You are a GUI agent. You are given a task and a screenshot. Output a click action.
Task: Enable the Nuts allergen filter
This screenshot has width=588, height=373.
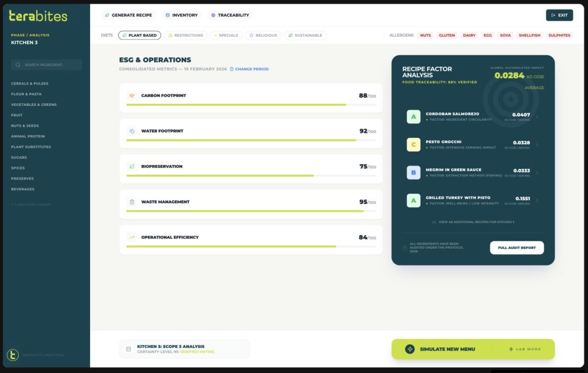point(425,36)
